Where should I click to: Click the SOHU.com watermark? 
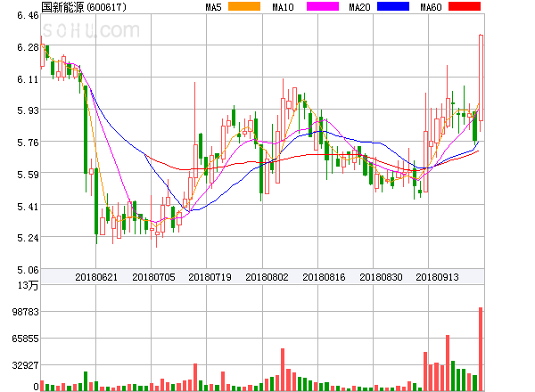91,32
